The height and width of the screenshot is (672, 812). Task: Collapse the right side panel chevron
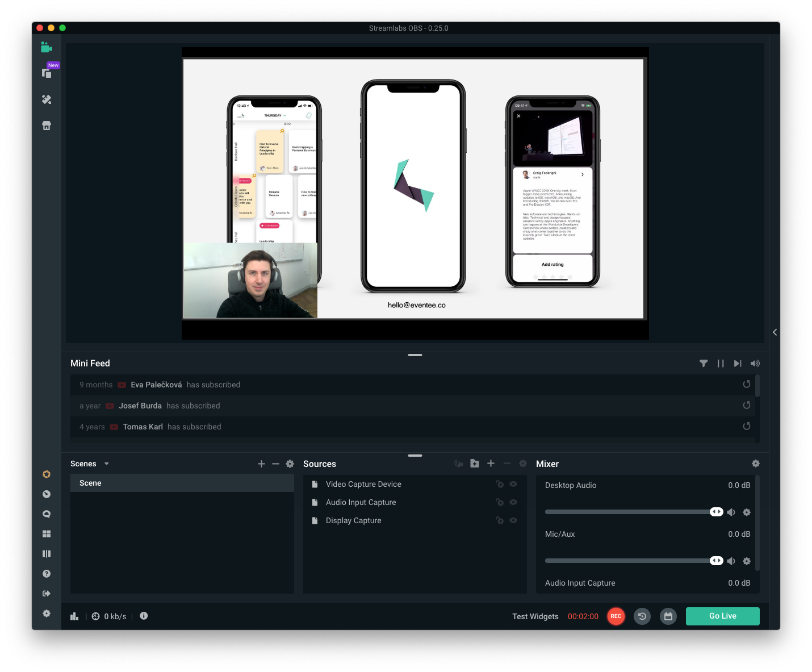point(775,332)
